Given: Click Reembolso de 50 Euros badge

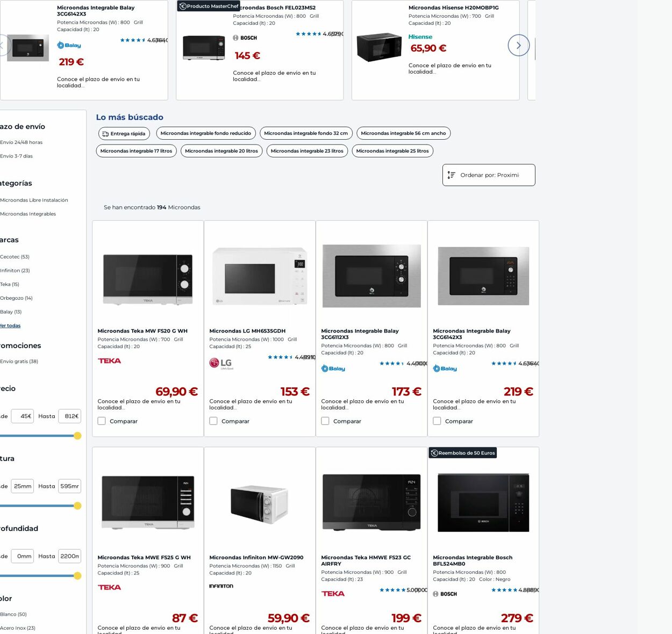Looking at the screenshot, I should pos(462,453).
